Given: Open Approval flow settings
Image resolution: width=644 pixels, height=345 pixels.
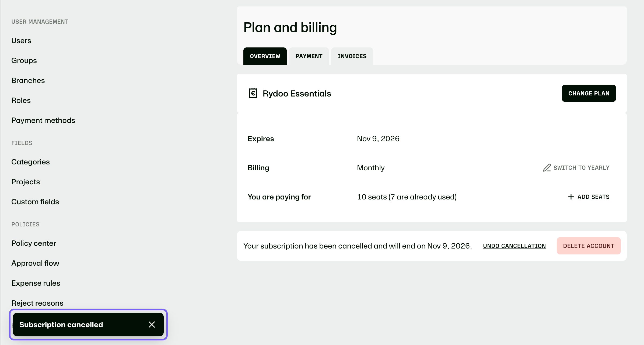Looking at the screenshot, I should click(35, 263).
